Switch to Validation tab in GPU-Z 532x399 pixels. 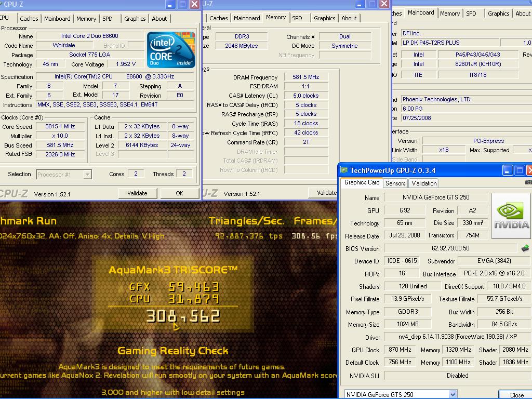point(424,183)
